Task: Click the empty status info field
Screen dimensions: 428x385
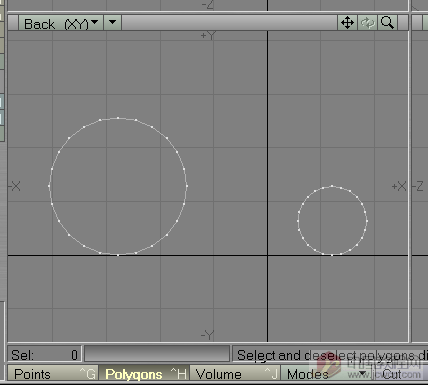Action: 157,354
